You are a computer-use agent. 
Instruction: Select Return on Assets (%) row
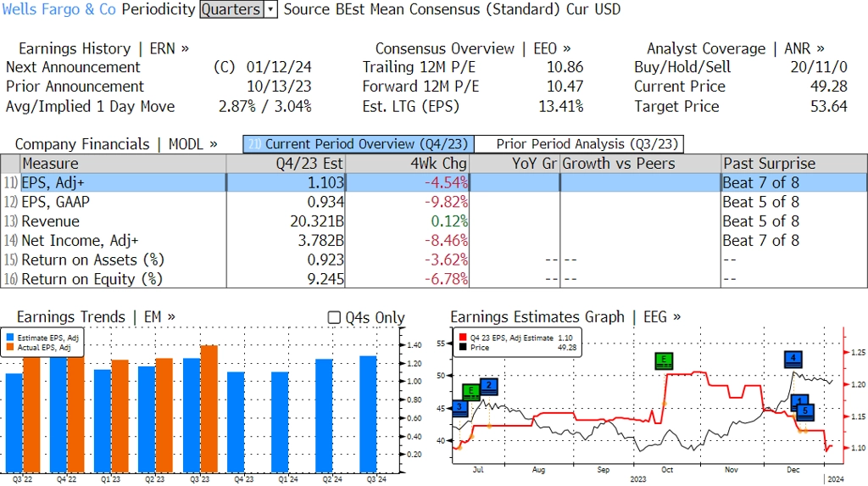(x=434, y=260)
